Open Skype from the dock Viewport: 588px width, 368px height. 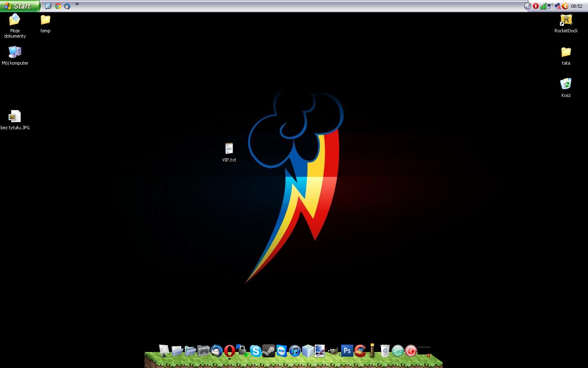coord(256,351)
